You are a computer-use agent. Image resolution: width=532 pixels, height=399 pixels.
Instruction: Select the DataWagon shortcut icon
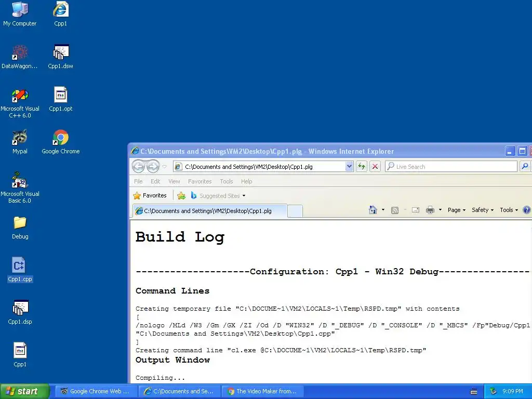[20, 56]
